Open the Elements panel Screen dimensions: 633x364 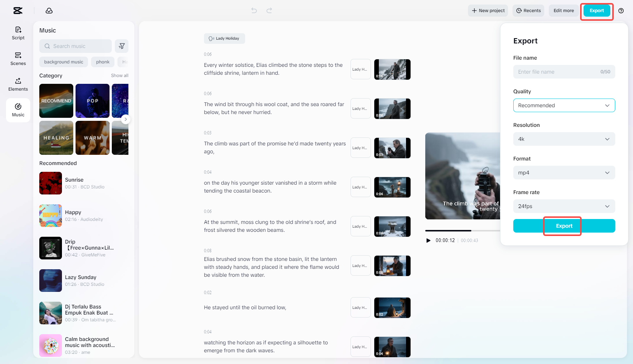[x=18, y=84]
